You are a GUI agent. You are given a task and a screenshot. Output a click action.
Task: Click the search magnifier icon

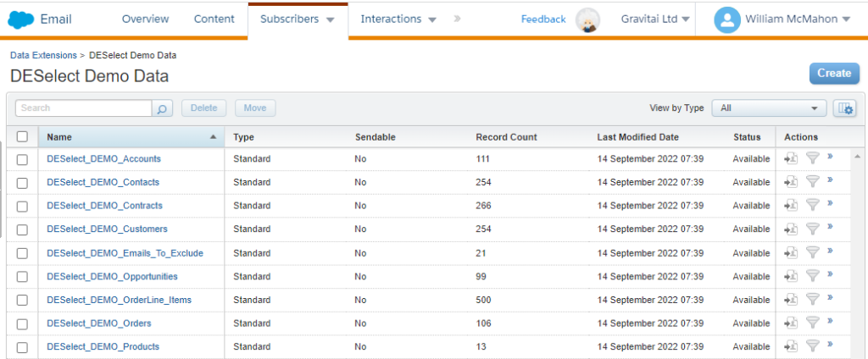tap(162, 108)
